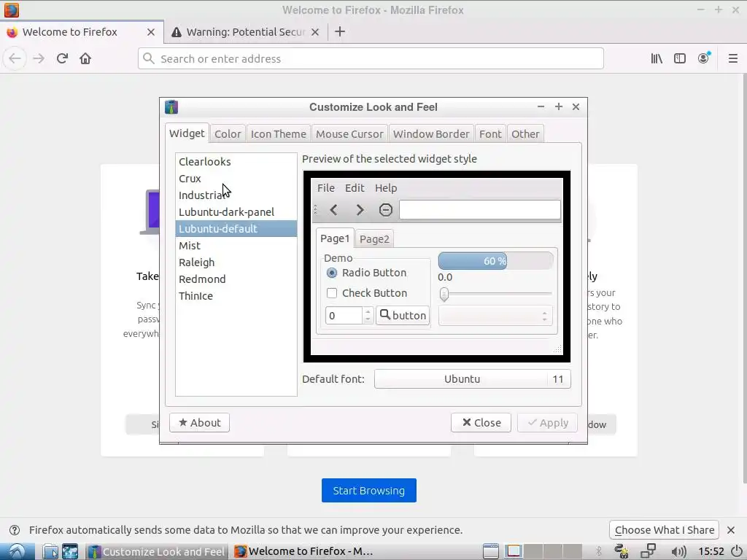747x560 pixels.
Task: Click preview toolbar back arrow
Action: 334,209
